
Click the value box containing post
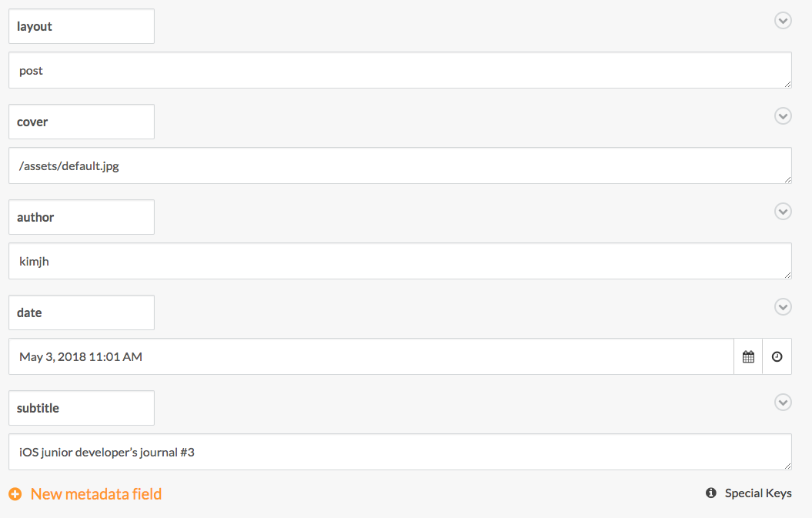point(400,70)
